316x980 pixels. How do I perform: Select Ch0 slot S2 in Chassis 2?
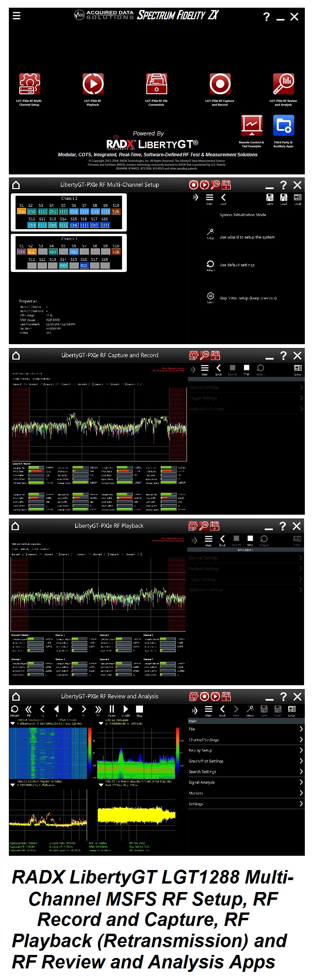(32, 211)
